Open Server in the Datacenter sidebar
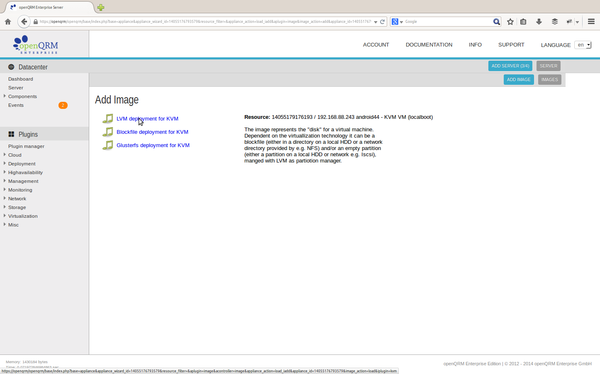The width and height of the screenshot is (600, 374). click(16, 88)
